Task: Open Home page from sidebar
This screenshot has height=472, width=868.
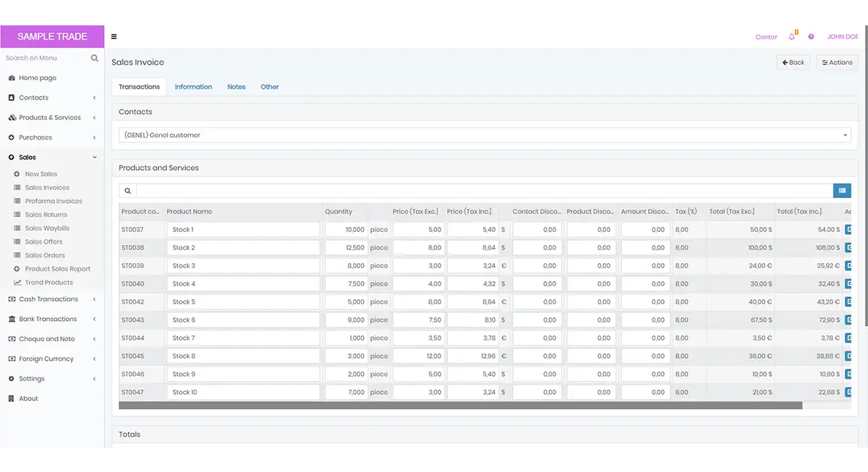Action: [x=37, y=78]
